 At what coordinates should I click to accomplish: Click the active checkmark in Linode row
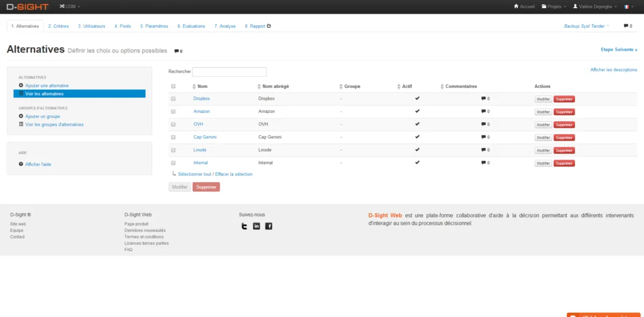[x=417, y=150]
